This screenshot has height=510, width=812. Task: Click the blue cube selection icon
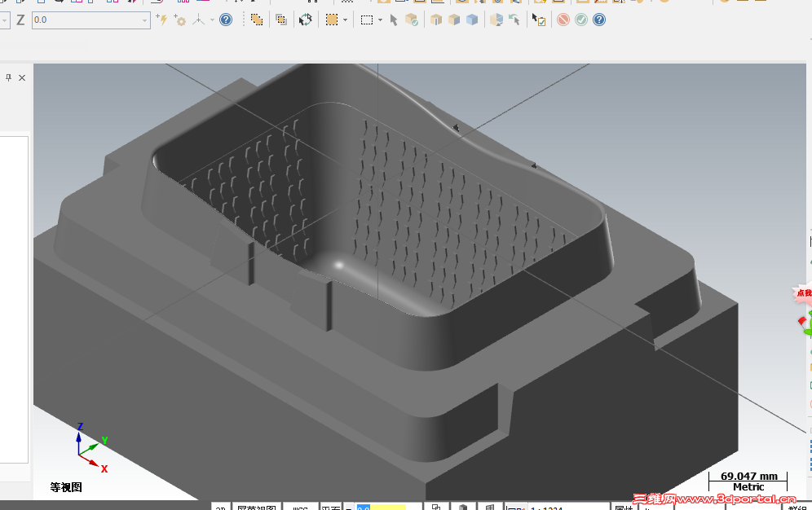(472, 20)
